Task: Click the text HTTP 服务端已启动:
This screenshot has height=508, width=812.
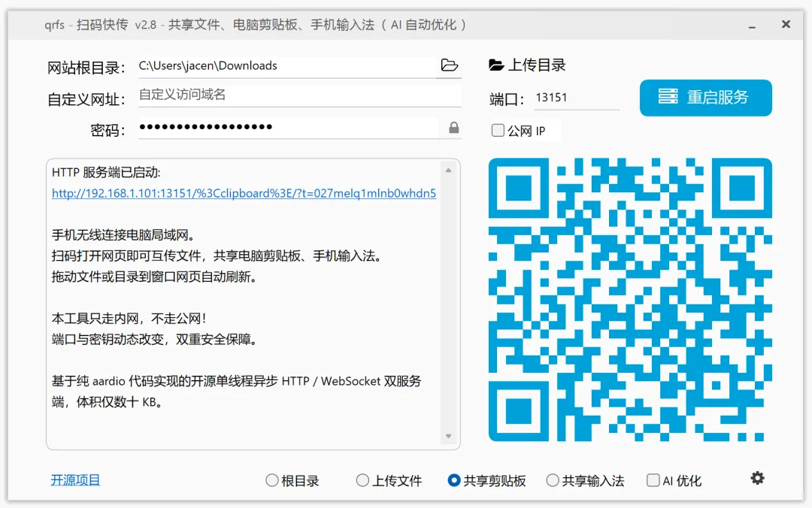Action: pos(106,172)
